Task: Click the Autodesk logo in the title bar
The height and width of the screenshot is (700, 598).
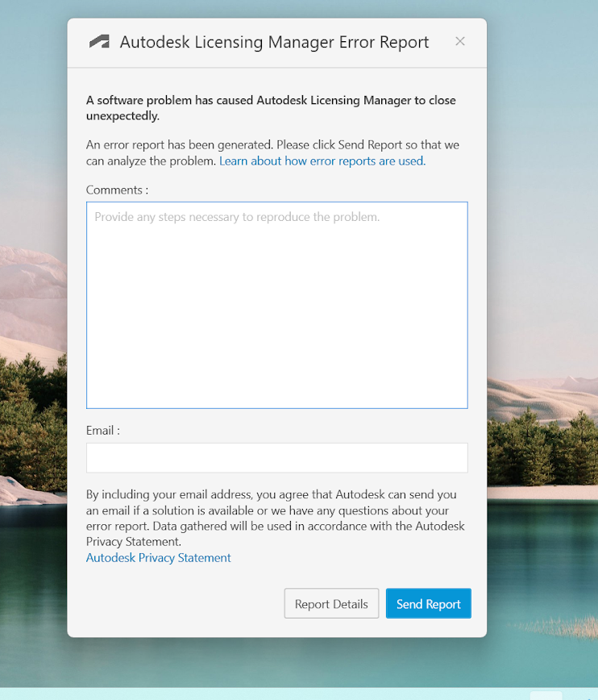Action: [x=99, y=42]
